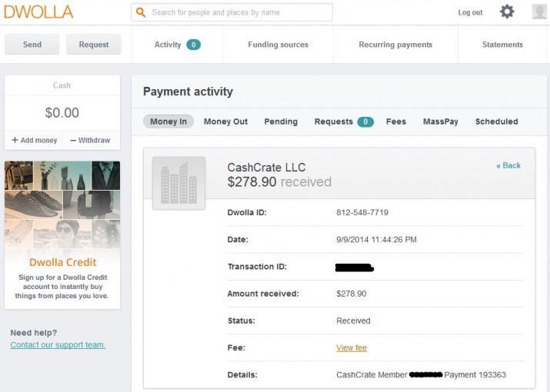Open the Funding sources tab
550x392 pixels.
[278, 45]
